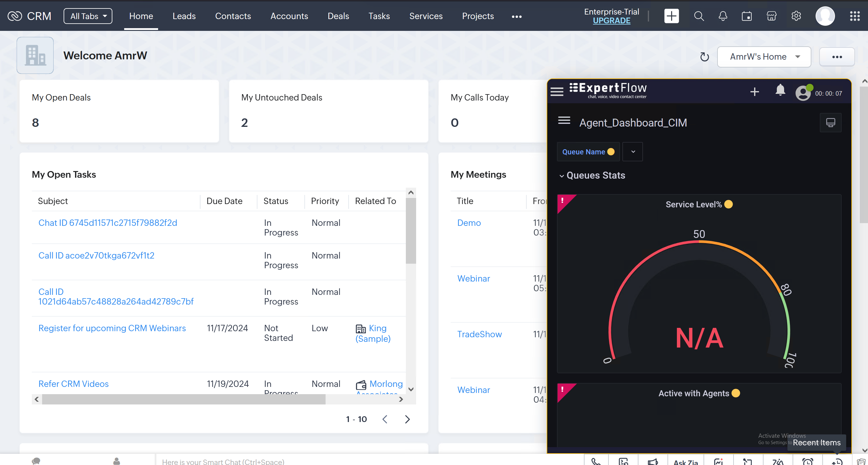The width and height of the screenshot is (868, 465).
Task: Open the notifications bell in CRM header
Action: [723, 16]
